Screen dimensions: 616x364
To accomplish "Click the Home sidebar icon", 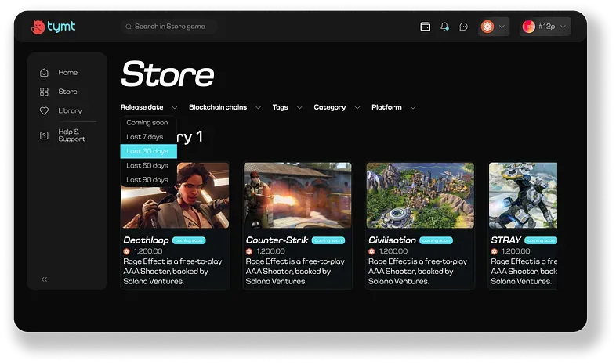I will coord(44,73).
